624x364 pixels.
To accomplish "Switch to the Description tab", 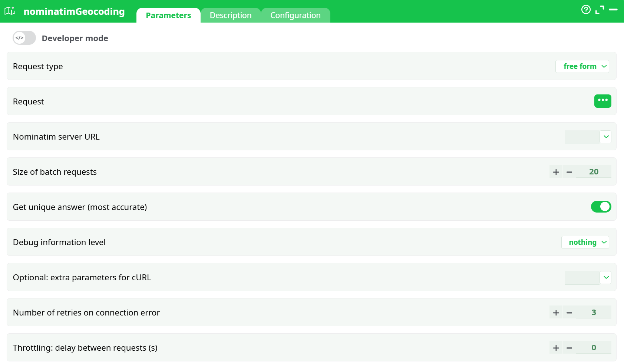I will 231,15.
